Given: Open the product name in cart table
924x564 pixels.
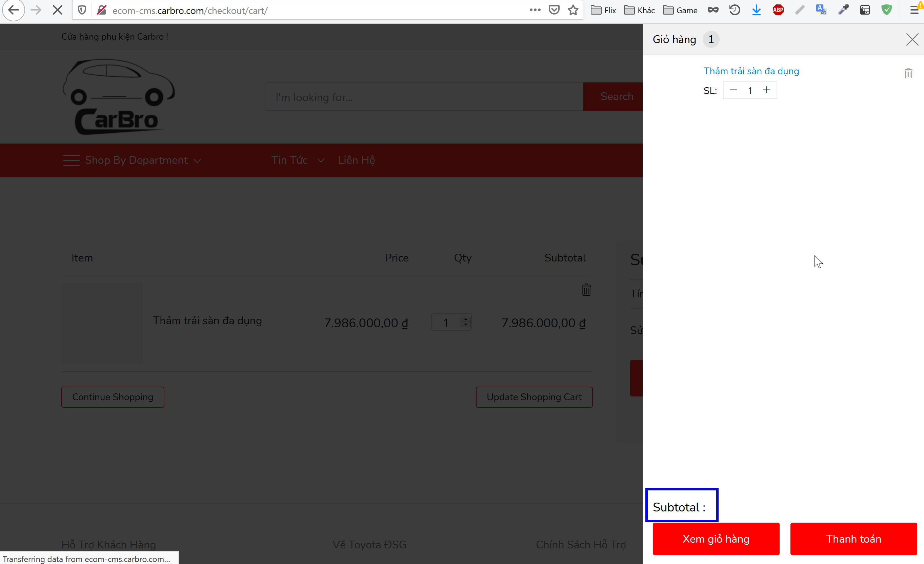Looking at the screenshot, I should click(x=207, y=321).
